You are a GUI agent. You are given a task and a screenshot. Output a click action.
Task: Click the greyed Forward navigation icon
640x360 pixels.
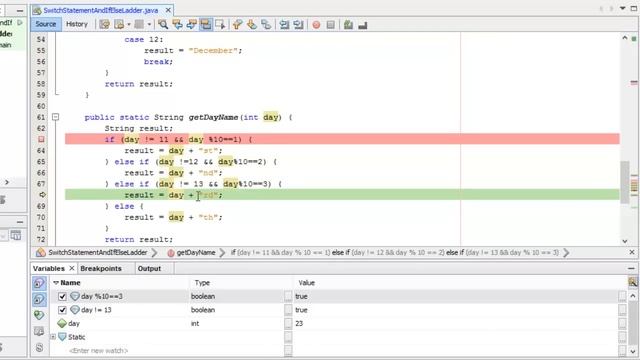coord(139,24)
